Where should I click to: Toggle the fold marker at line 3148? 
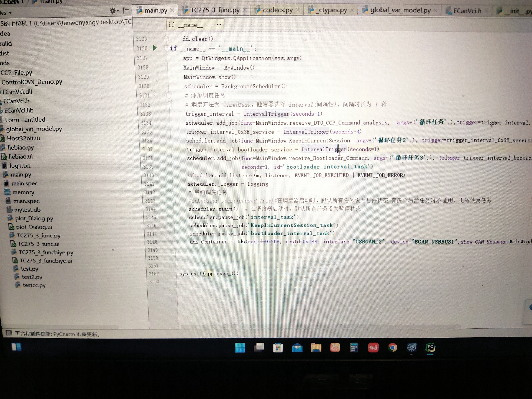175,242
